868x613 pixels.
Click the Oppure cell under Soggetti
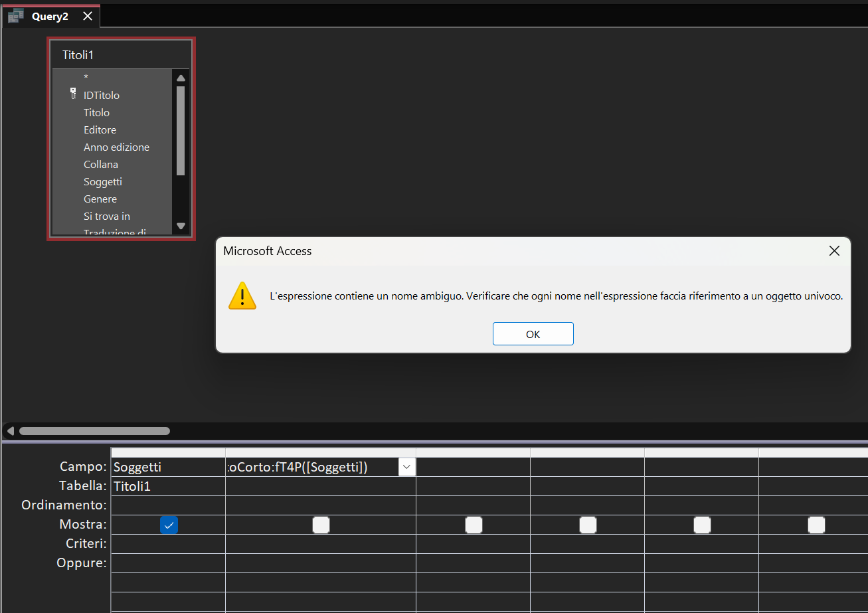[x=168, y=563]
